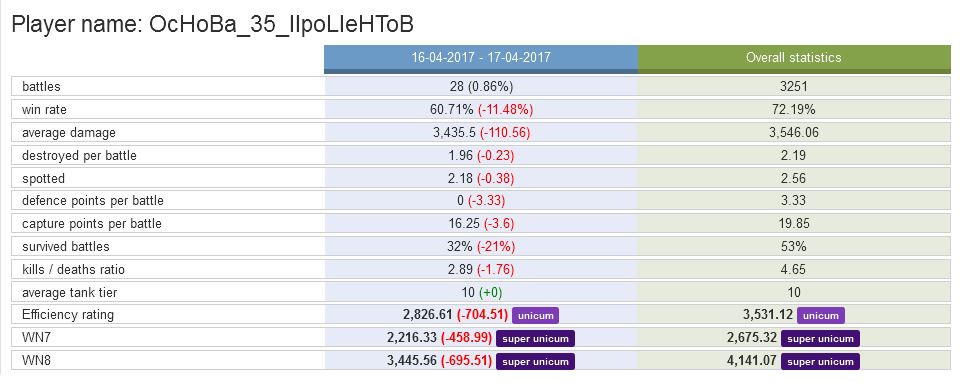Select the Overall statistics column header
Viewport: 975px width, 386px height.
pos(794,58)
